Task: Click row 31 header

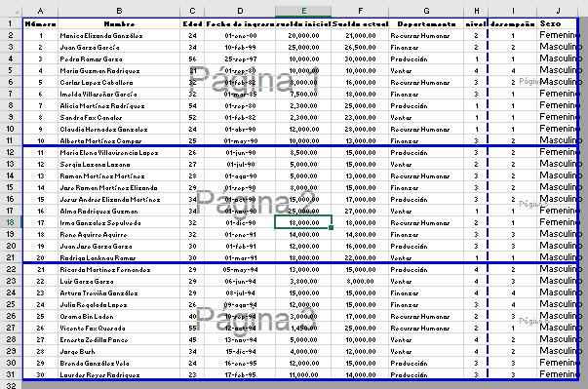Action: pyautogui.click(x=11, y=374)
